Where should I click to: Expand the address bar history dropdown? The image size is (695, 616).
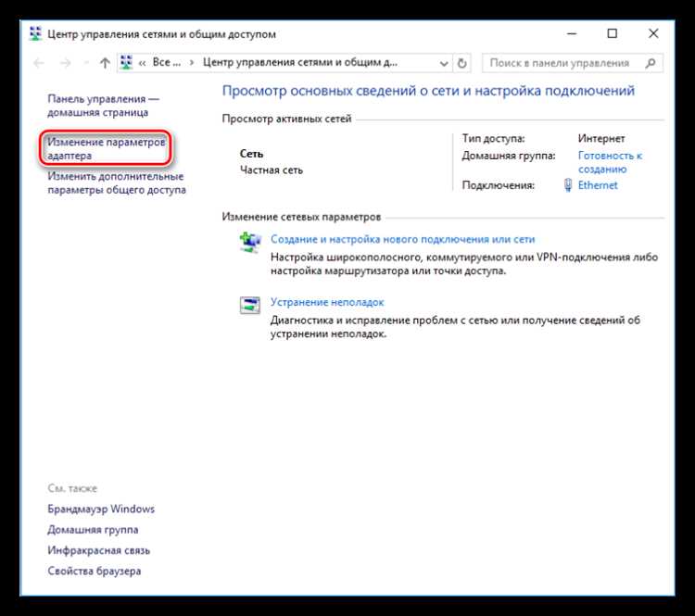[x=444, y=64]
